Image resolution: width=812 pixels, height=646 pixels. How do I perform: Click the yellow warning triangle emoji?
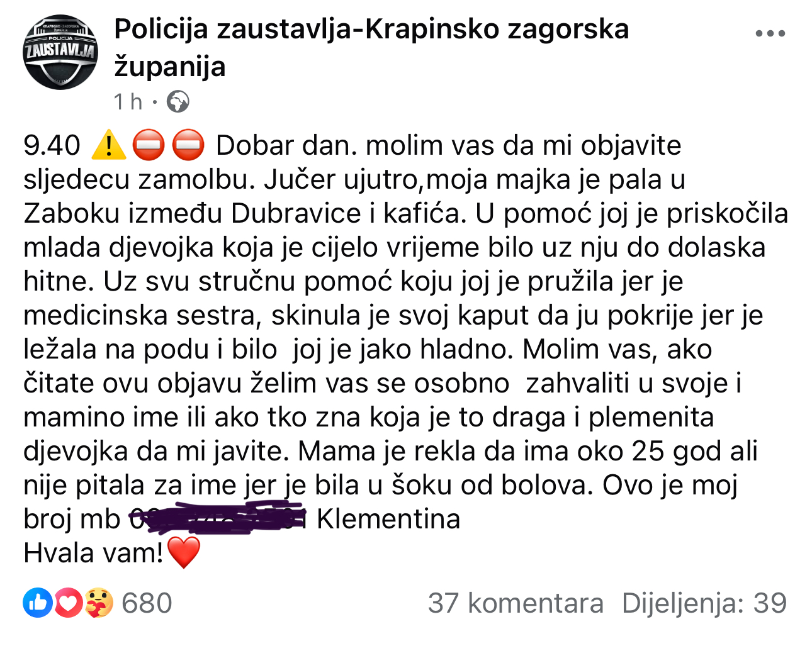[x=109, y=145]
